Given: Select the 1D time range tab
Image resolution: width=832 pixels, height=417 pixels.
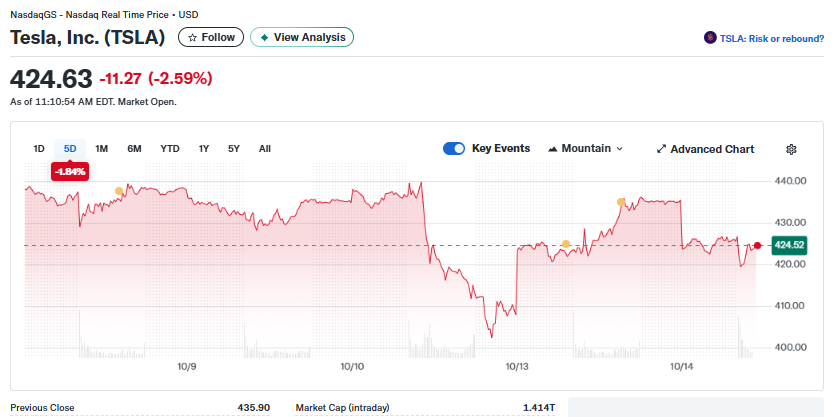Looking at the screenshot, I should point(39,149).
